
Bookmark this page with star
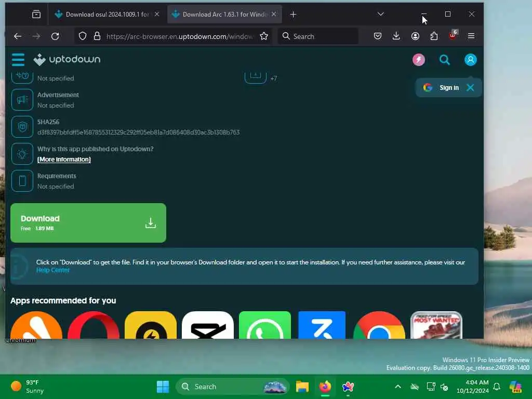264,36
